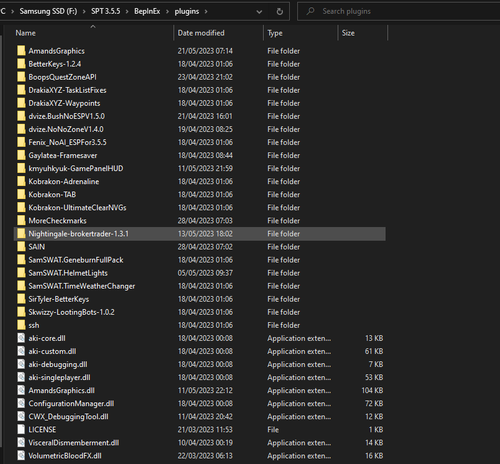Click Nightingale-brokertrader-1.3.1 folder icon
The height and width of the screenshot is (464, 500).
[21, 234]
